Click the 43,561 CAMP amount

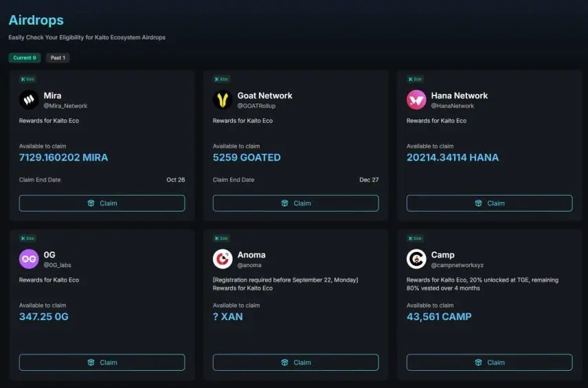tap(439, 317)
